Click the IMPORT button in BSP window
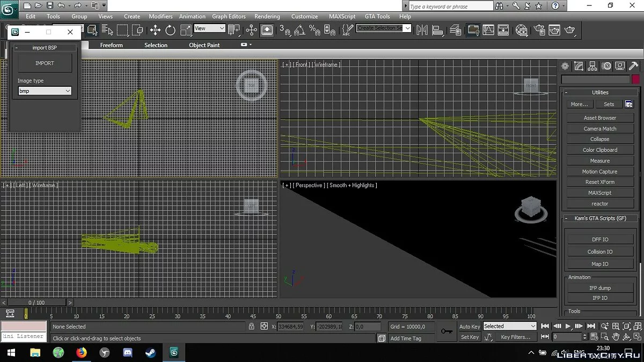Viewport: 644px width, 362px height. click(x=45, y=63)
